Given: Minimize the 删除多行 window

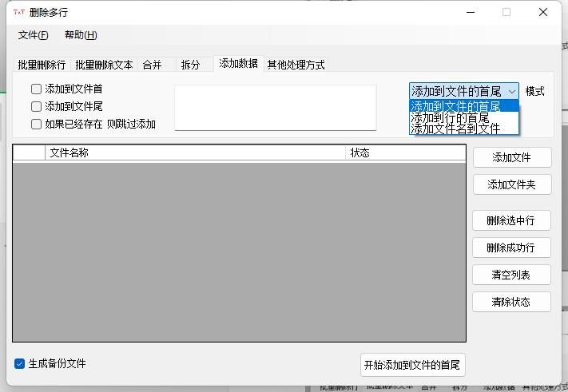Looking at the screenshot, I should click(x=471, y=12).
